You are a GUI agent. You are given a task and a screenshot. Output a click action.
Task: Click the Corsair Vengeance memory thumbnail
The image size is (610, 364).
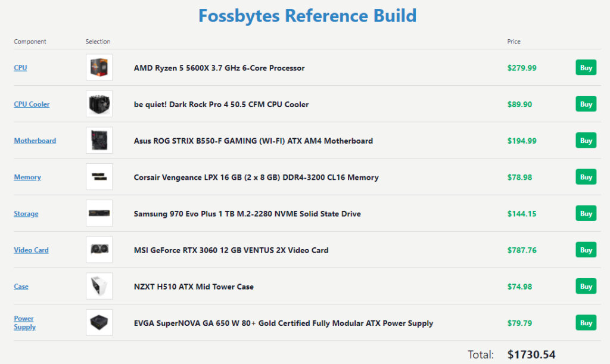[x=99, y=176]
